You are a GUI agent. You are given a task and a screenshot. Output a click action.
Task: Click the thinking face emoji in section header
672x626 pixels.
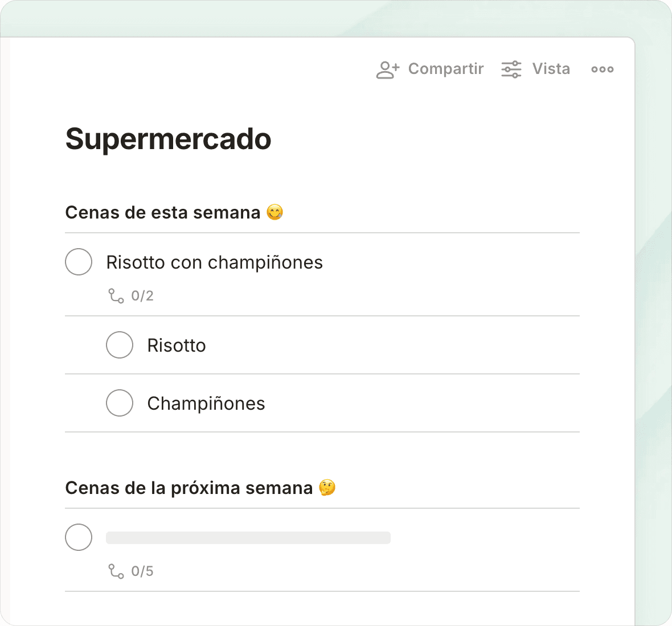click(x=327, y=488)
